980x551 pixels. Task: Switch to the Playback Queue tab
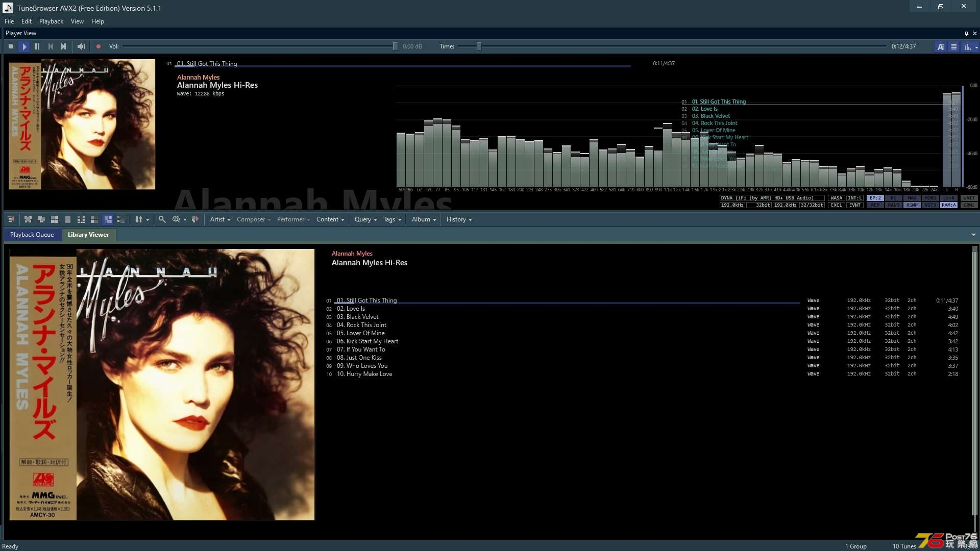click(x=32, y=235)
